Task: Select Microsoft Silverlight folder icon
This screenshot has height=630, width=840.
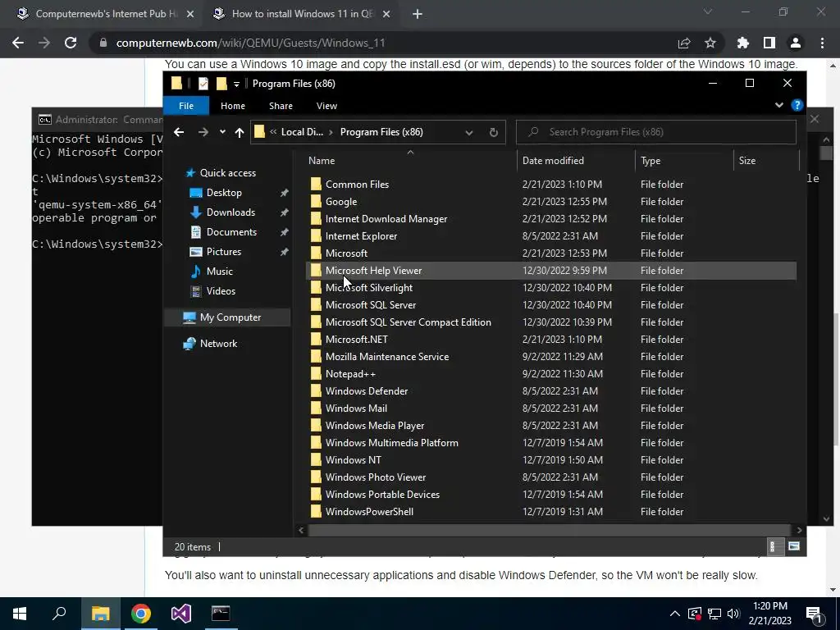Action: pyautogui.click(x=316, y=288)
